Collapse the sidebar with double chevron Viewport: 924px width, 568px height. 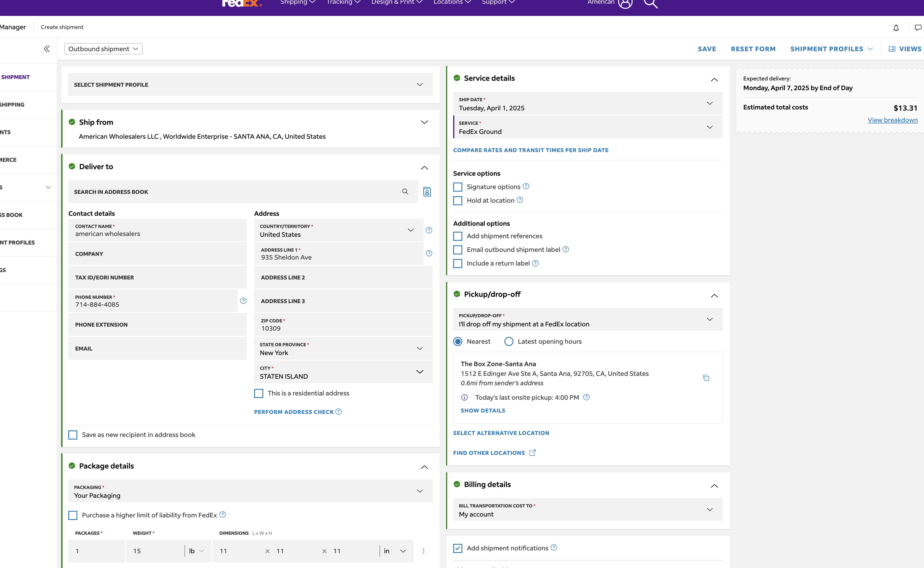pyautogui.click(x=47, y=49)
